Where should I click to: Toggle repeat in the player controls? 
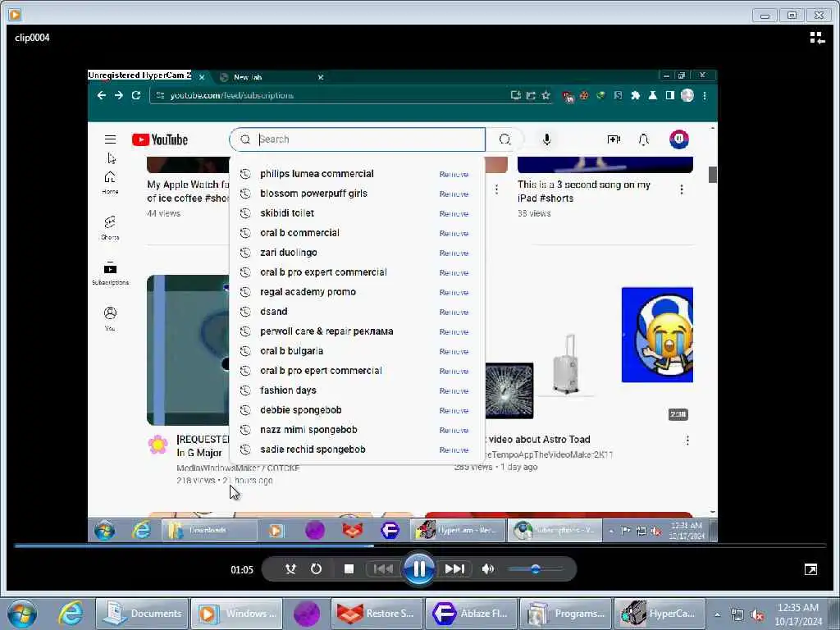(316, 569)
